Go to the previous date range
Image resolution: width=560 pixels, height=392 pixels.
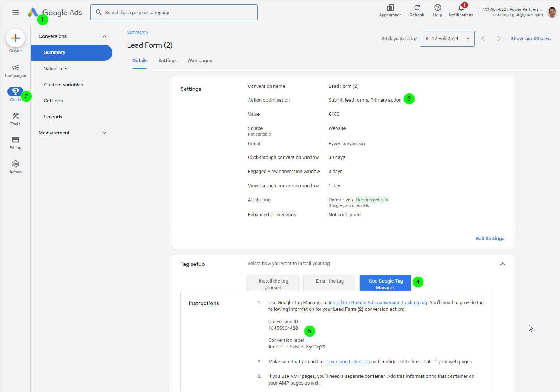[483, 39]
